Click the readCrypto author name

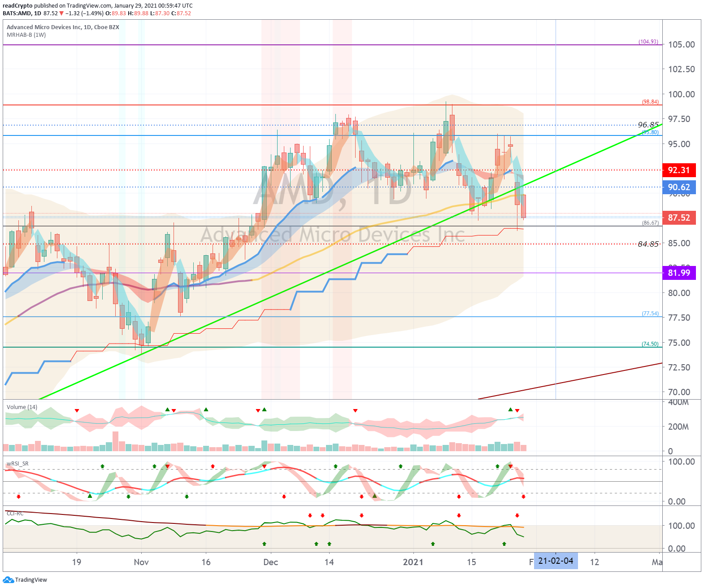coord(17,6)
